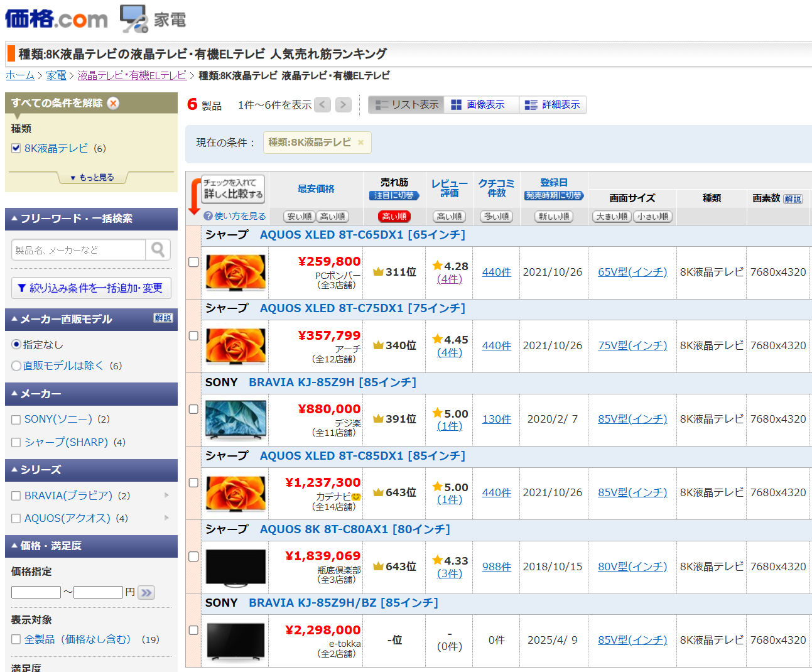Screen dimensions: 812x672
Task: Collapse the フリーワード・一括検索 section
Action: (91, 219)
